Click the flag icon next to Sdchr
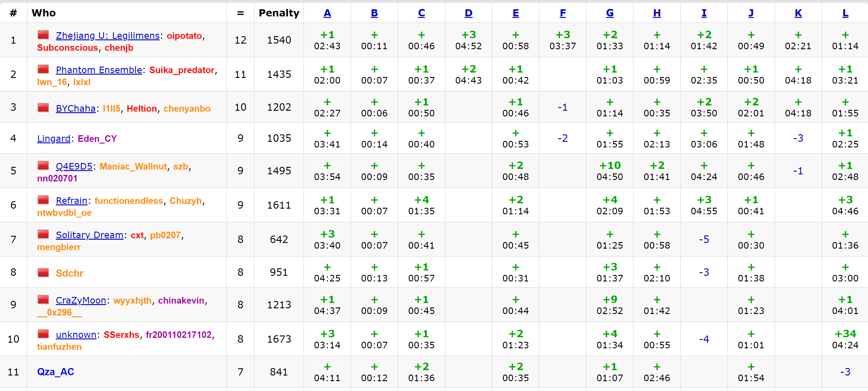Image resolution: width=868 pixels, height=391 pixels. click(43, 273)
